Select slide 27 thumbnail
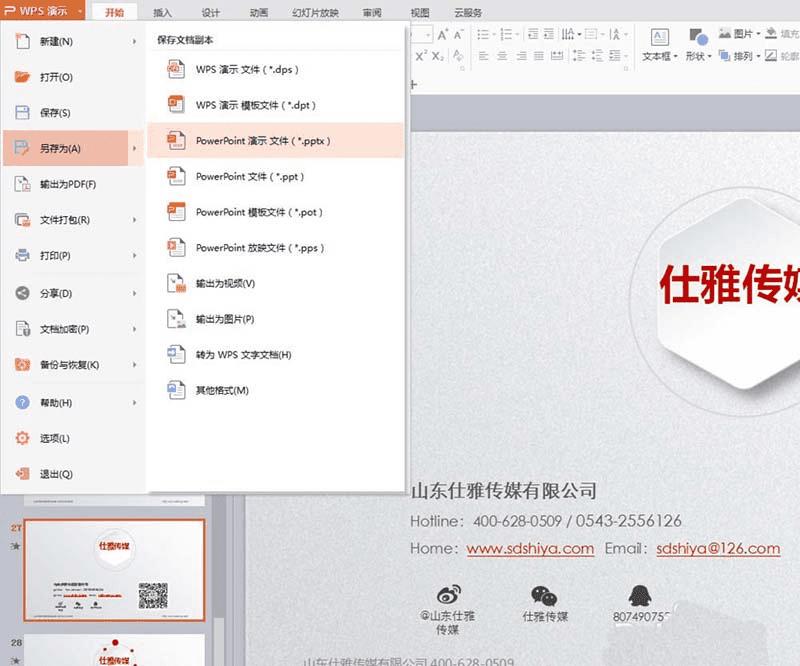 click(x=114, y=570)
